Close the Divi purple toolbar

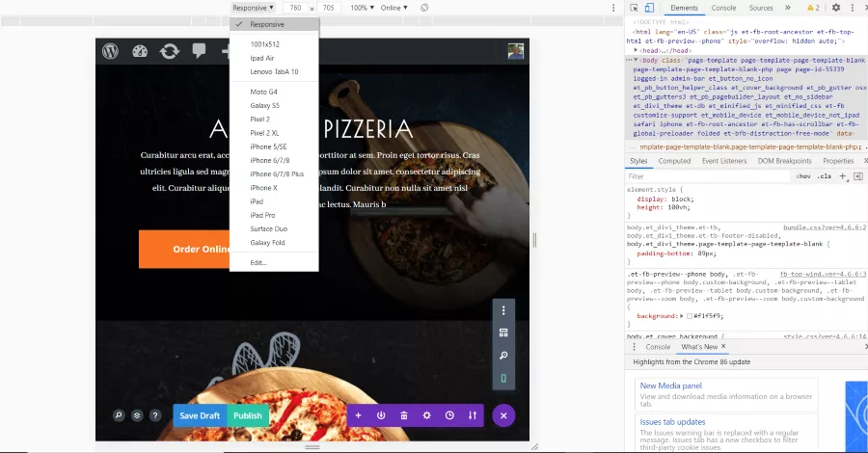click(x=503, y=415)
